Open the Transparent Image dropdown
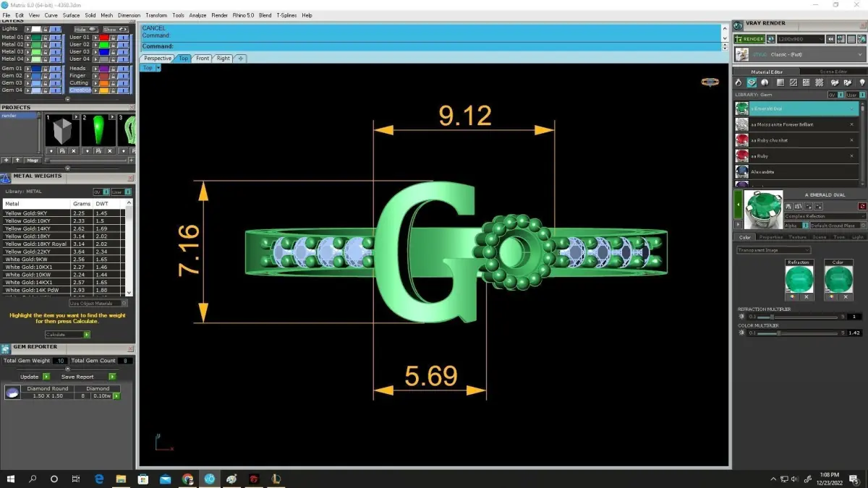 tap(774, 250)
